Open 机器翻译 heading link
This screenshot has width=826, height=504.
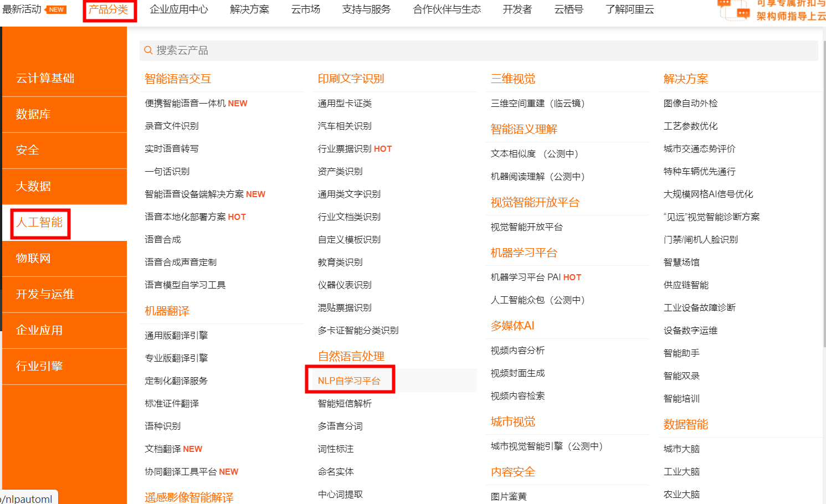tap(167, 311)
